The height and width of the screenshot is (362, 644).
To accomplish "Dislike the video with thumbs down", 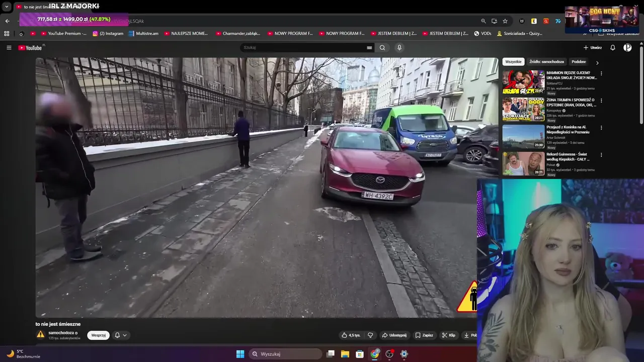I will [x=370, y=335].
